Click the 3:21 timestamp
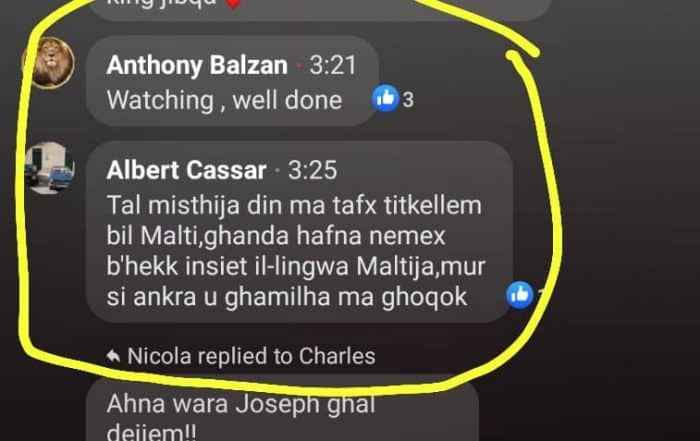Screen dimensions: 700x441 pyautogui.click(x=333, y=65)
